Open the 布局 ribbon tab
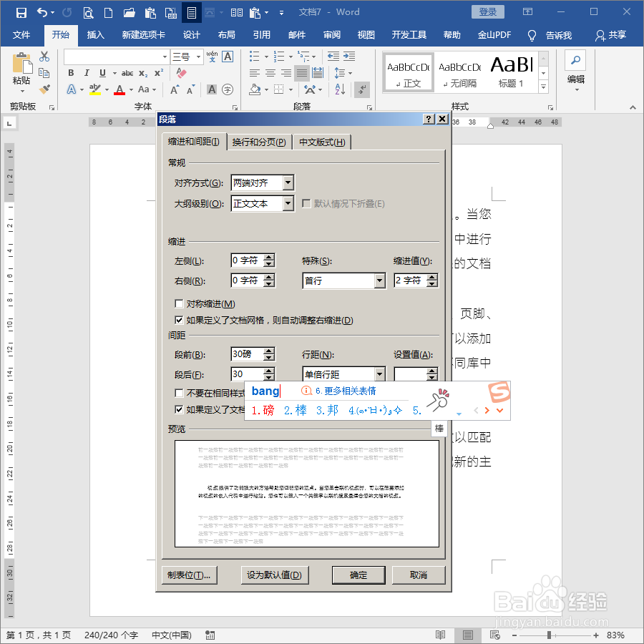Image resolution: width=644 pixels, height=644 pixels. point(226,35)
